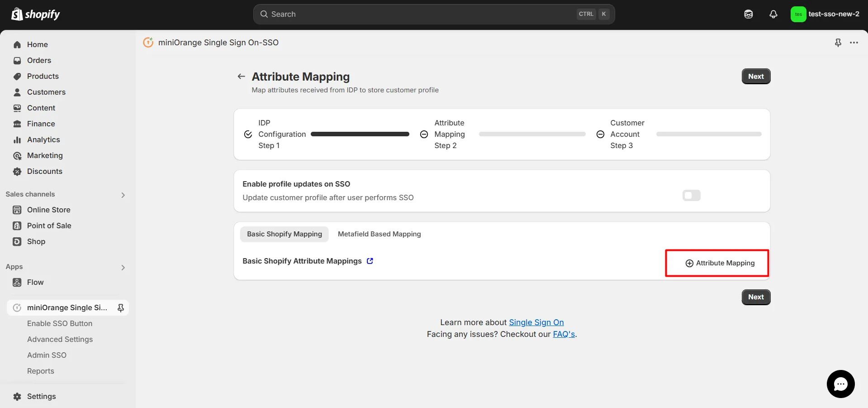Click the Attribute Mapping step 2 icon
This screenshot has height=408, width=868.
(x=424, y=134)
